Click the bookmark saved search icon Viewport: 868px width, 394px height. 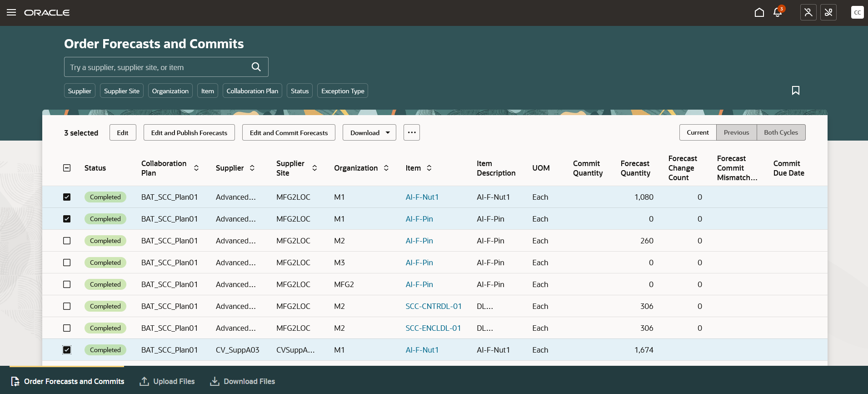pos(796,91)
